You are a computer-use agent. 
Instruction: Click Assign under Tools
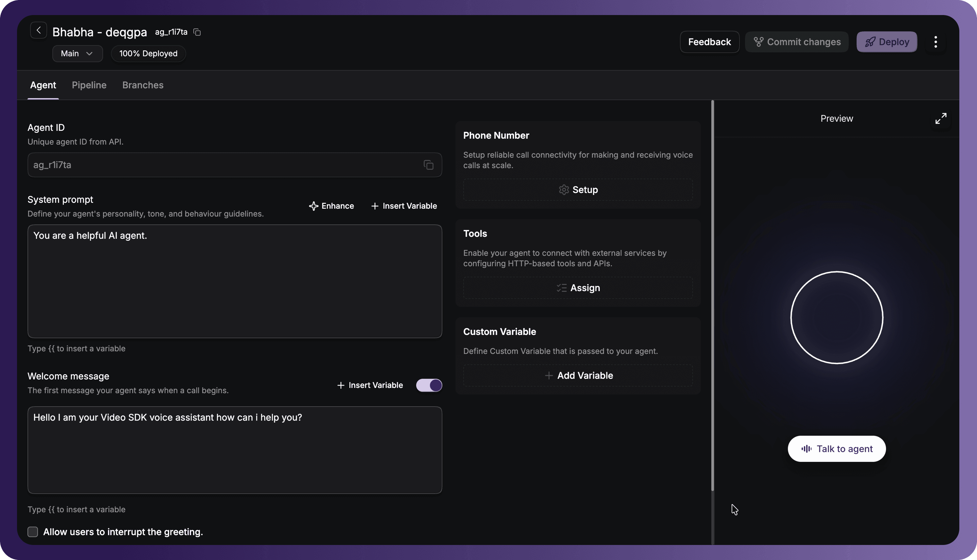click(578, 288)
